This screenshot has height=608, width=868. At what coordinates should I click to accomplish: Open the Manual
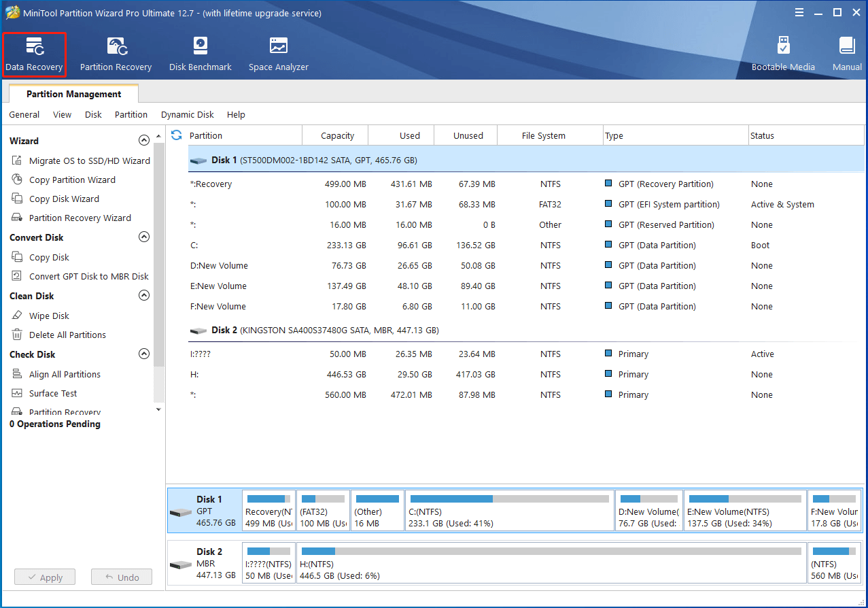point(847,54)
